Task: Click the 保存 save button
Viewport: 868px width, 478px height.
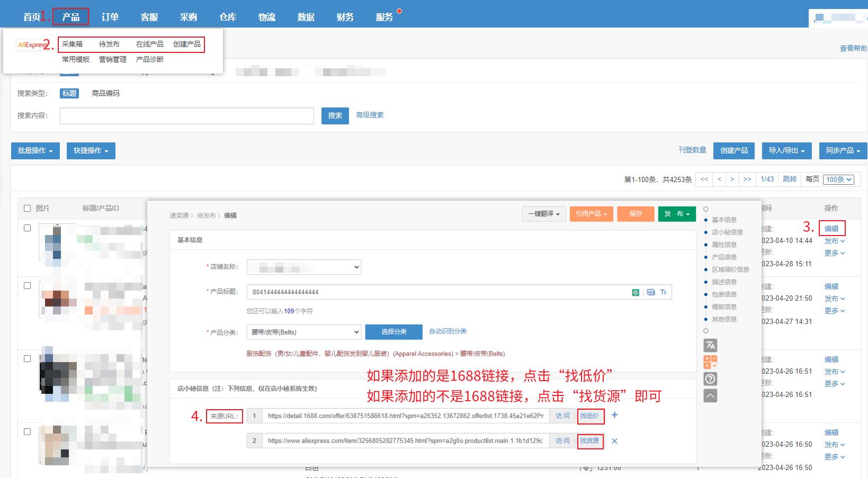Action: pos(636,214)
